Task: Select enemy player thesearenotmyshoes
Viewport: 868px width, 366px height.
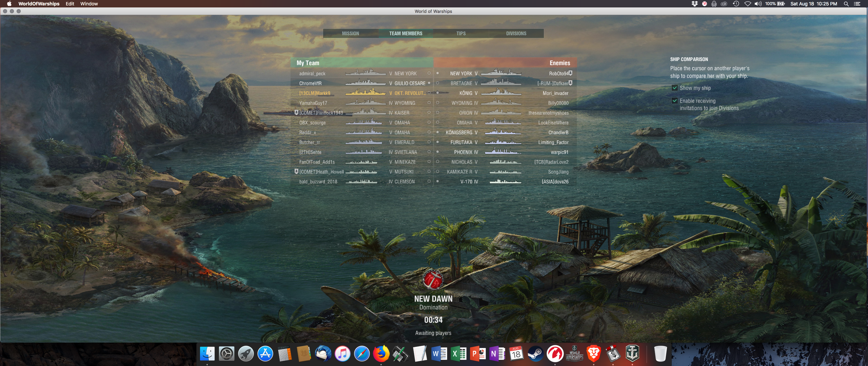Action: tap(548, 113)
